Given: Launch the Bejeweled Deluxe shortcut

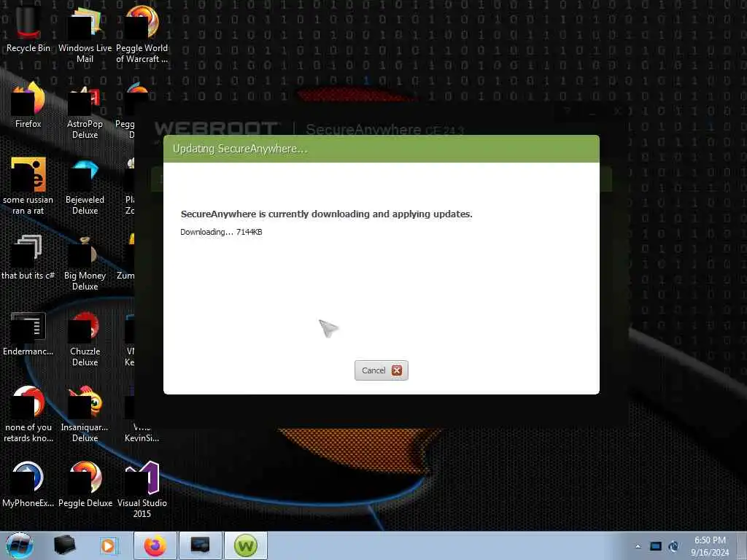Looking at the screenshot, I should click(x=85, y=186).
